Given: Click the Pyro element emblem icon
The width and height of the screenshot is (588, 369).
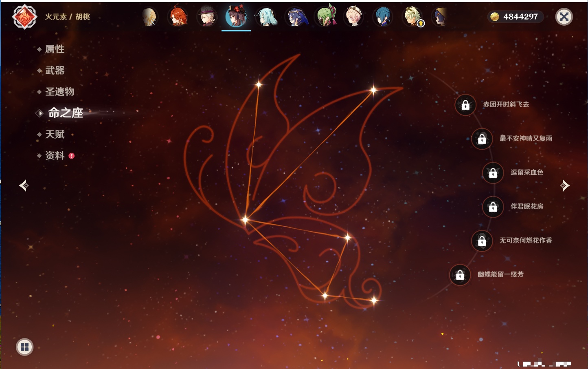Looking at the screenshot, I should click(x=24, y=17).
